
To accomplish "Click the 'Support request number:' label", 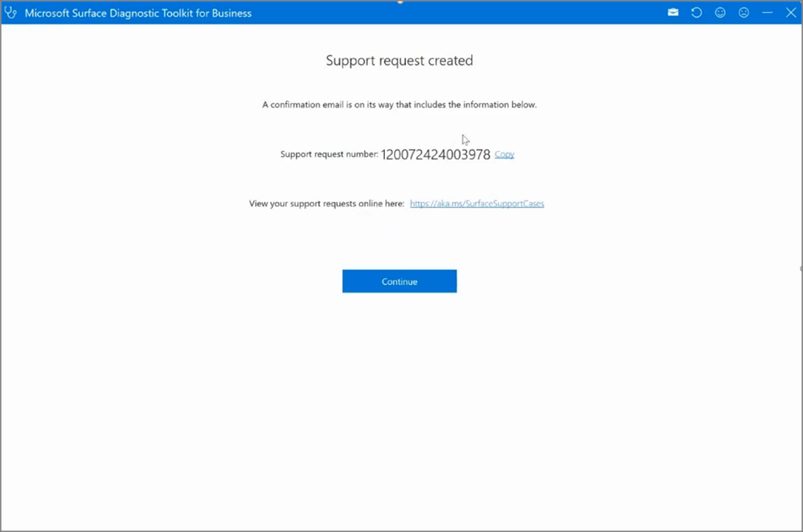I will tap(329, 154).
